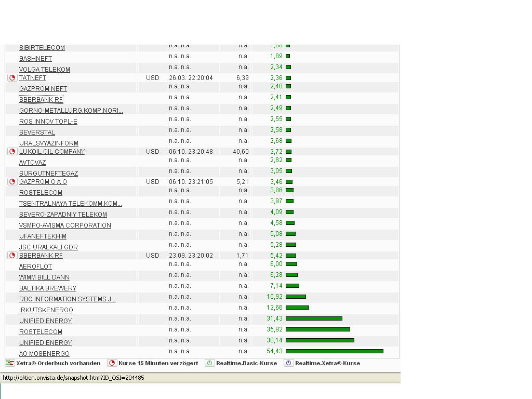Click the timestamp 23.09. 23:20:02
Screen dimensions: 532x399
click(191, 255)
